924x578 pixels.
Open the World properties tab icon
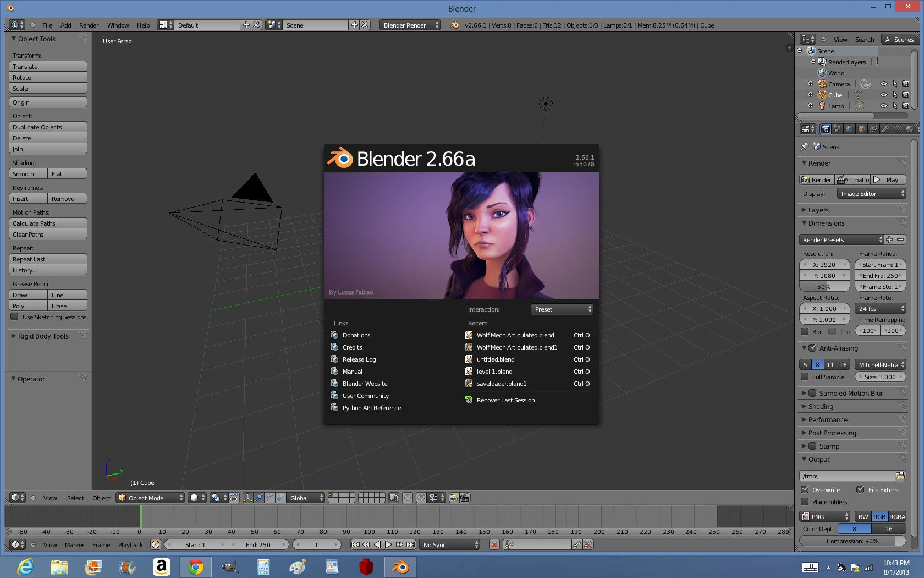849,129
